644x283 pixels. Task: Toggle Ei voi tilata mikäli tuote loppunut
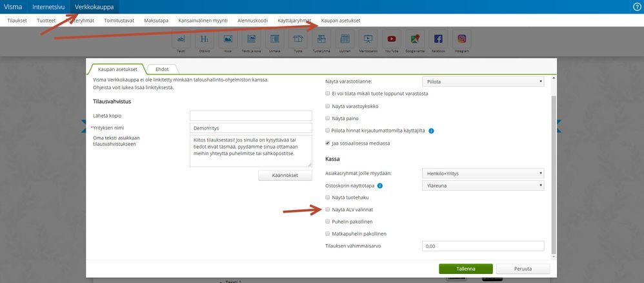click(328, 94)
